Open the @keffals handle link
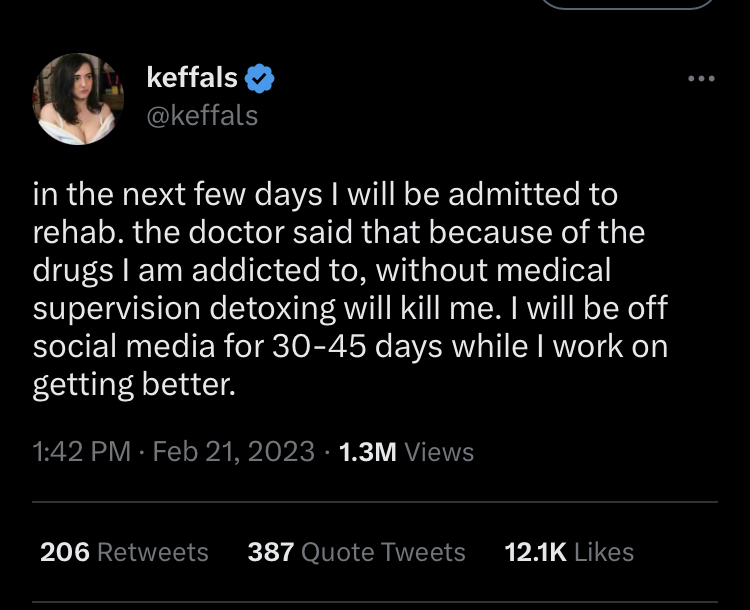Image resolution: width=750 pixels, height=610 pixels. point(202,116)
